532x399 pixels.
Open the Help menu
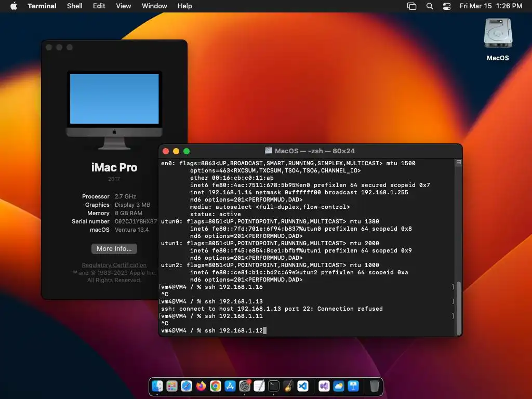(185, 6)
